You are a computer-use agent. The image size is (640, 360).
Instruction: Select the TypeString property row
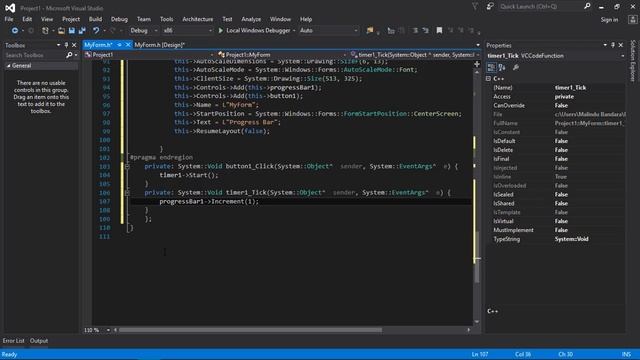(x=556, y=239)
